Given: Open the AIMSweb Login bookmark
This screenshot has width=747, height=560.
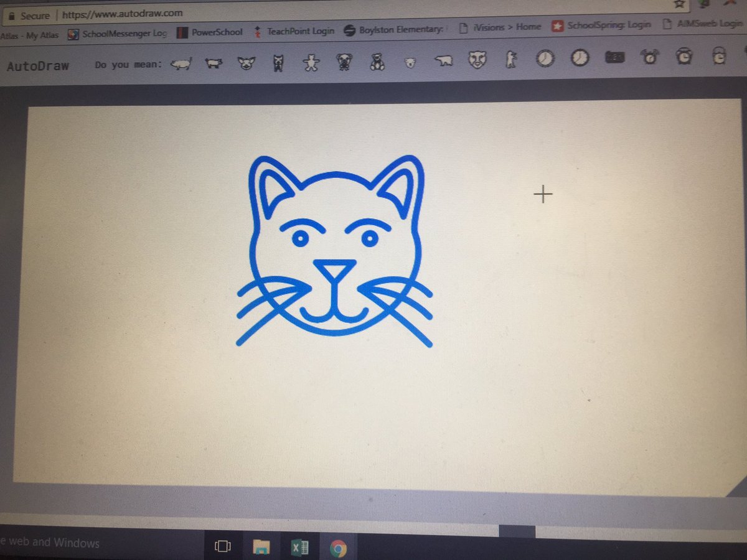Looking at the screenshot, I should click(x=703, y=24).
